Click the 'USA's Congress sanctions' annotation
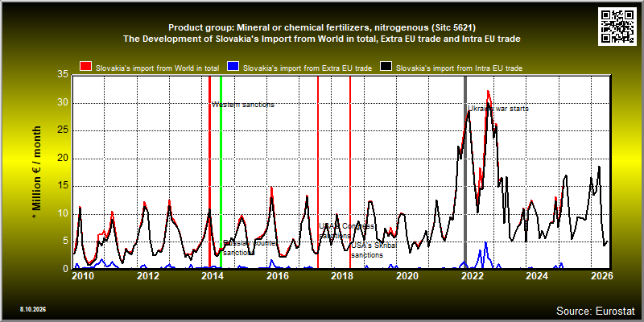The height and width of the screenshot is (322, 644). [x=347, y=231]
